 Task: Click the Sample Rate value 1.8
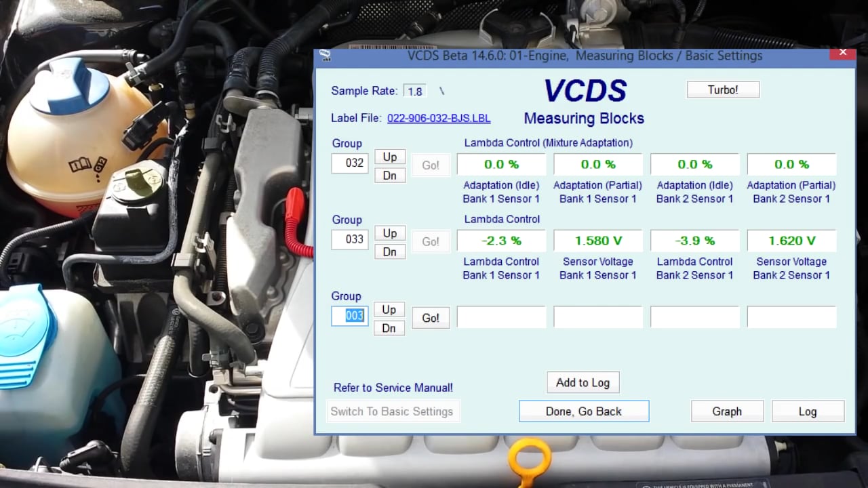[x=414, y=91]
